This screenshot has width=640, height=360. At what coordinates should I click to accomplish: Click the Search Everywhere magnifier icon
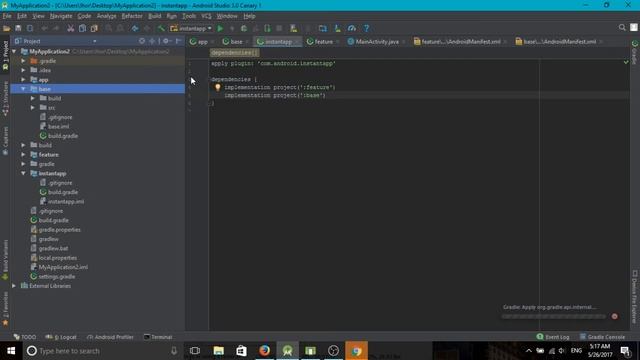[622, 27]
